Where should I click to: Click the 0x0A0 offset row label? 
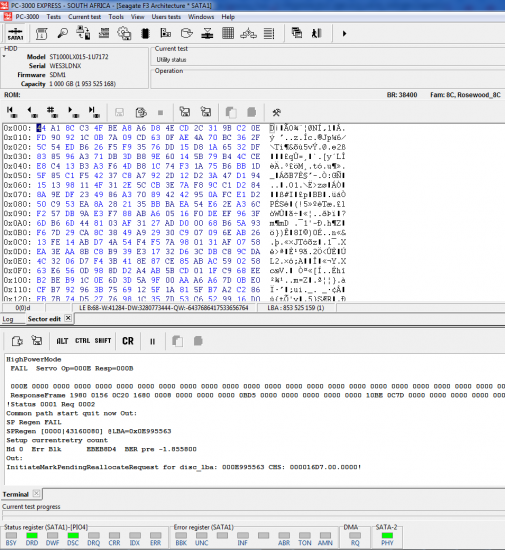click(x=17, y=223)
